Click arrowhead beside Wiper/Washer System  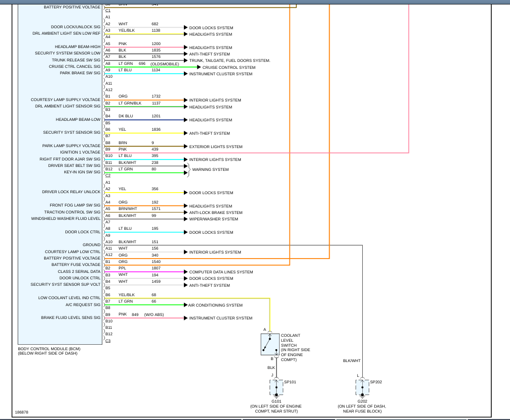186,219
